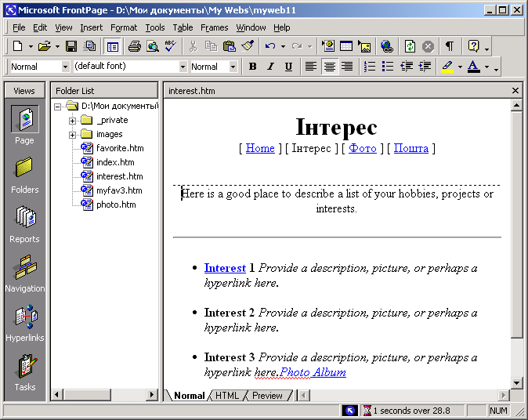Print the page with the printer icon

click(x=135, y=45)
